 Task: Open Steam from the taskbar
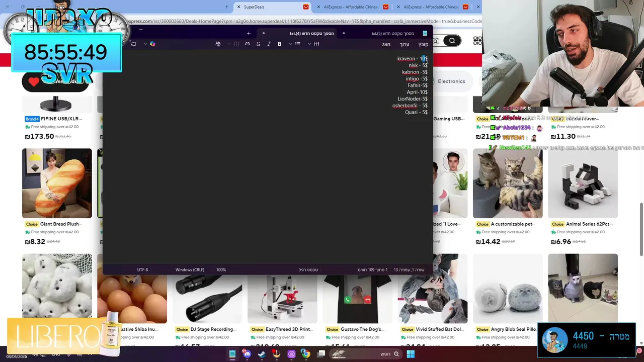pos(262,354)
